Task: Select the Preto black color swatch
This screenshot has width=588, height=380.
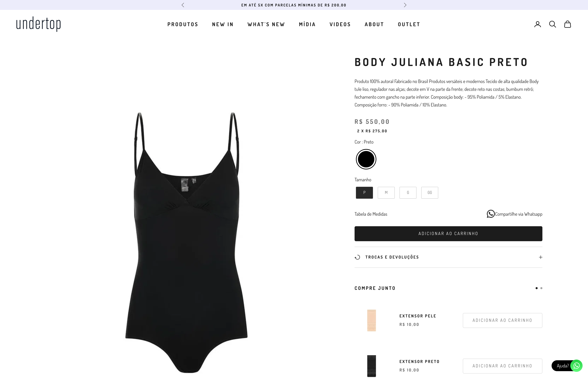Action: click(366, 159)
